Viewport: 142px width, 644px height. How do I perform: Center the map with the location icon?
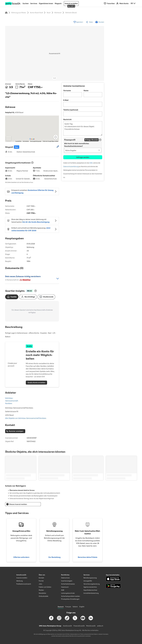(56, 137)
